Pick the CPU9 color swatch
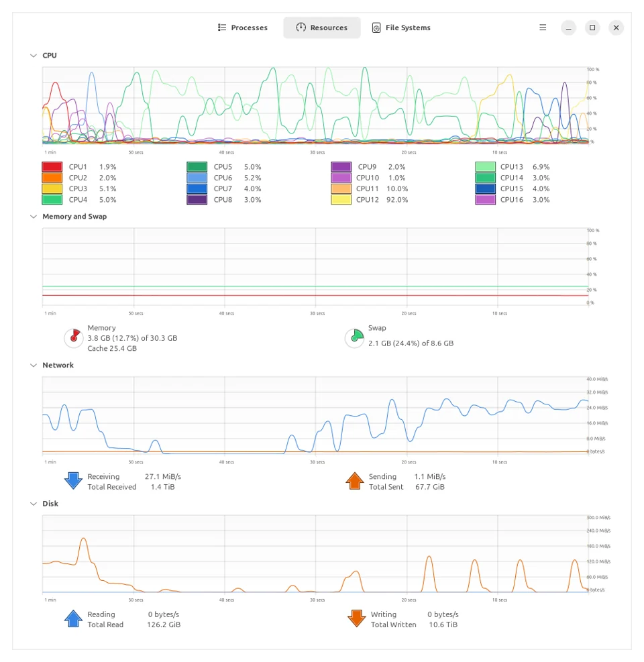 click(341, 167)
